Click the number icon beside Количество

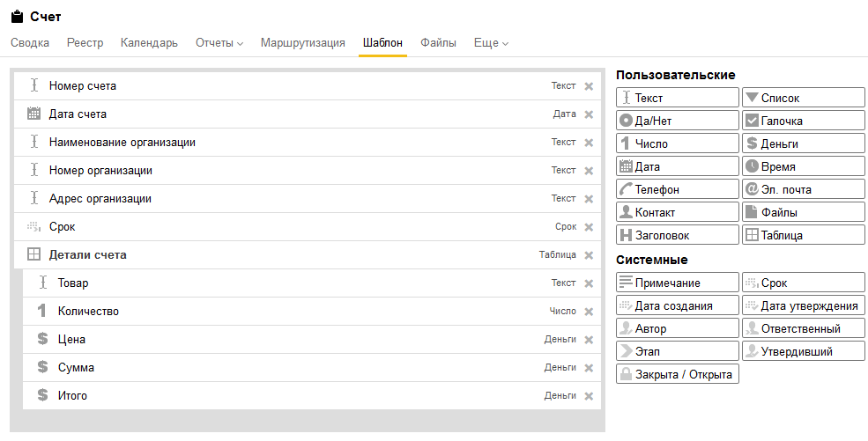pyautogui.click(x=41, y=311)
